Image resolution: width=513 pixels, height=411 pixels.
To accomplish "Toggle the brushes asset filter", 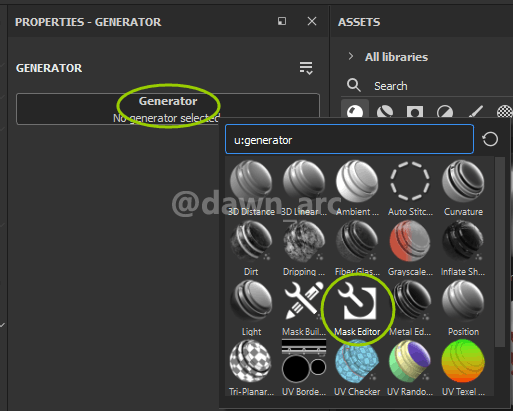I will tap(476, 112).
